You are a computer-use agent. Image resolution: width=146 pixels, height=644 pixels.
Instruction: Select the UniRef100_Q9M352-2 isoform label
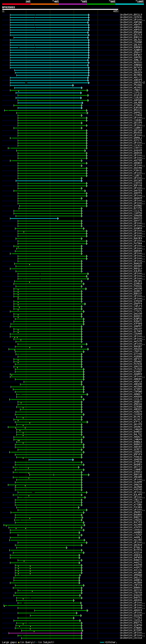click(132, 82)
